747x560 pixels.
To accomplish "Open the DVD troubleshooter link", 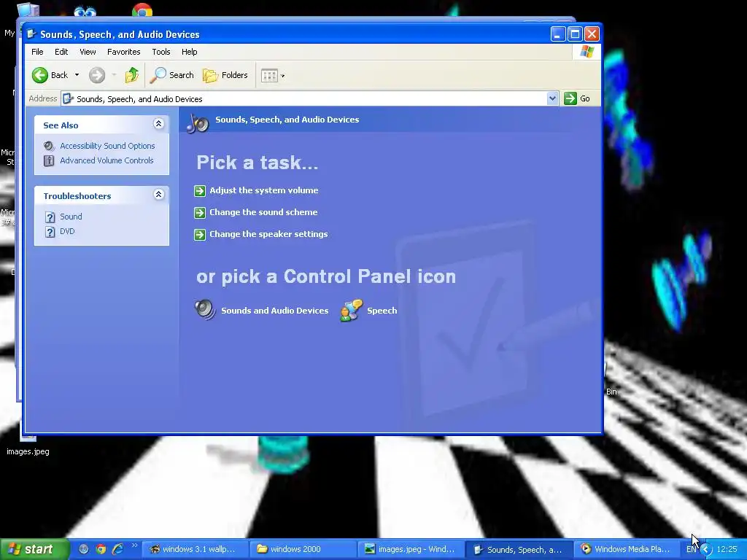I will [x=67, y=231].
